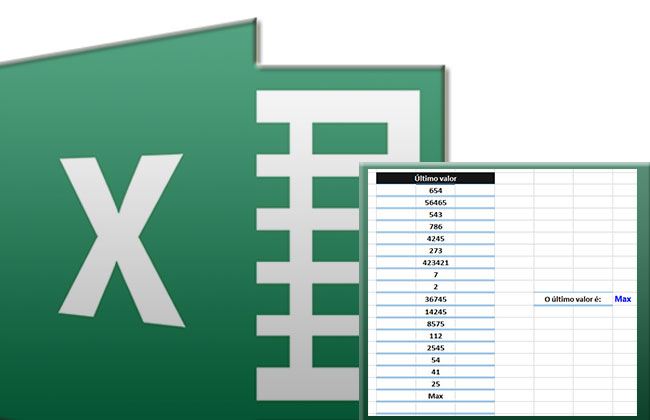
Task: Select the cell containing 786
Action: click(x=435, y=226)
